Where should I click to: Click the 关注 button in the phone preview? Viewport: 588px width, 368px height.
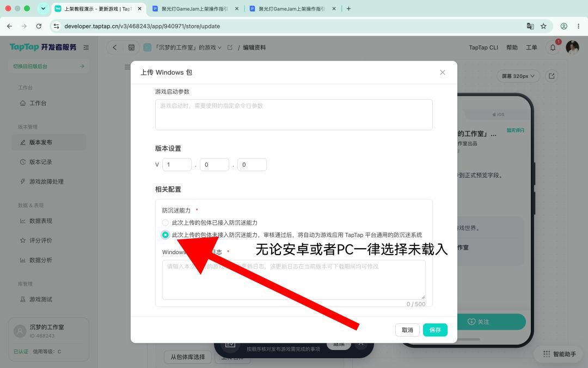478,322
